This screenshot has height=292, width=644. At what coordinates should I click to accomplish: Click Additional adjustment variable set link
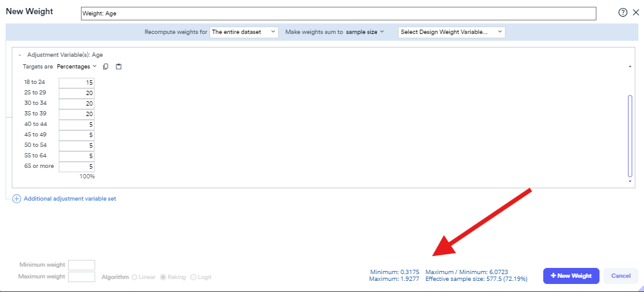pyautogui.click(x=69, y=199)
